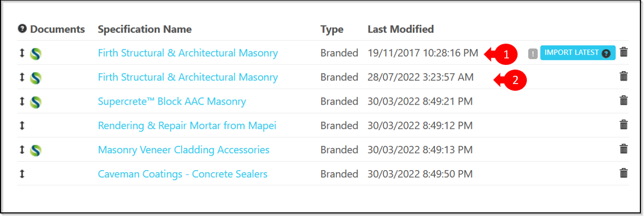Click the reorder arrows on Caveman Coatings row

click(x=22, y=174)
